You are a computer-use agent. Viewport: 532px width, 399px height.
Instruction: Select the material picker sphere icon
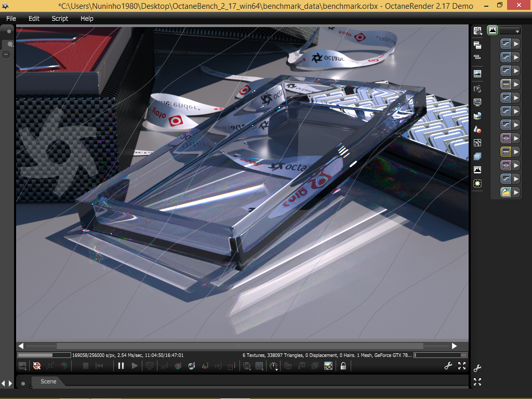[191, 366]
